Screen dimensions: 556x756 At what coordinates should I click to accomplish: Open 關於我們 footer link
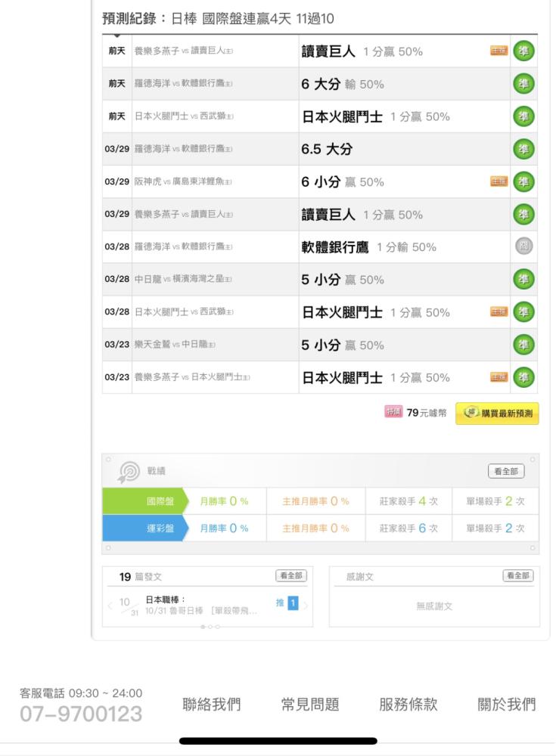point(506,705)
